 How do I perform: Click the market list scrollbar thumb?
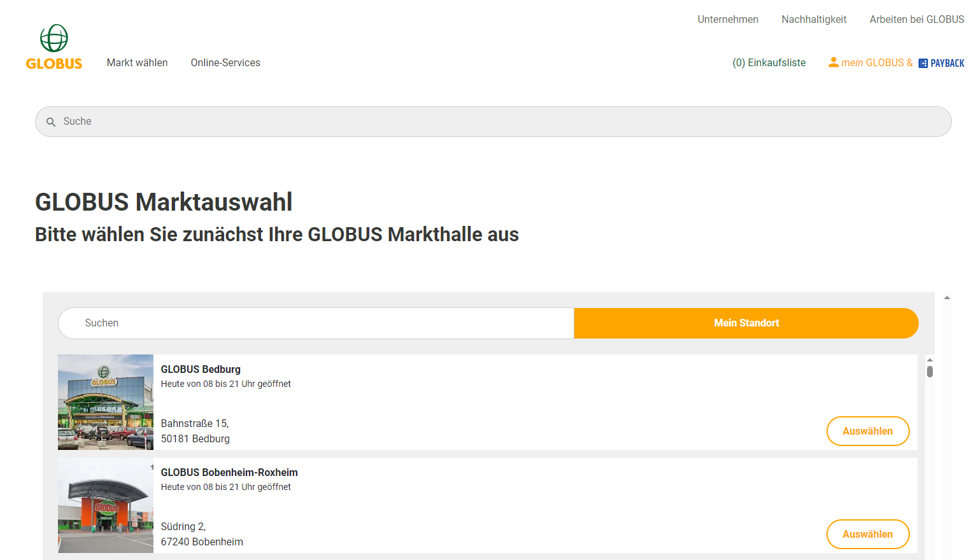click(x=930, y=372)
